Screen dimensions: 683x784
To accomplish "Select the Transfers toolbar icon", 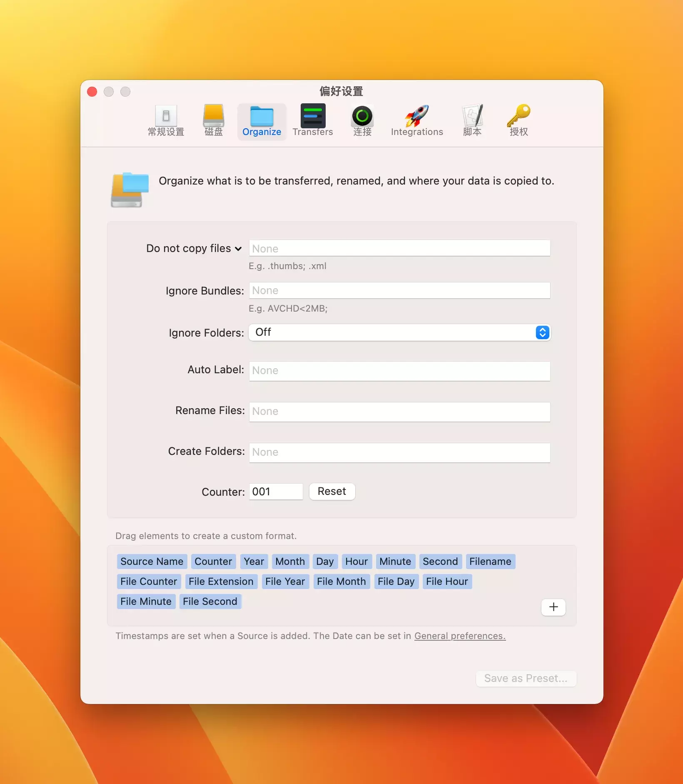I will (x=312, y=121).
